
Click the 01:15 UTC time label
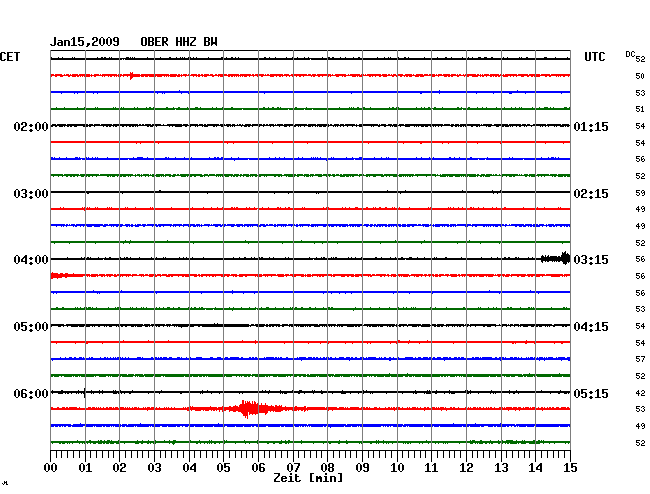pos(591,126)
